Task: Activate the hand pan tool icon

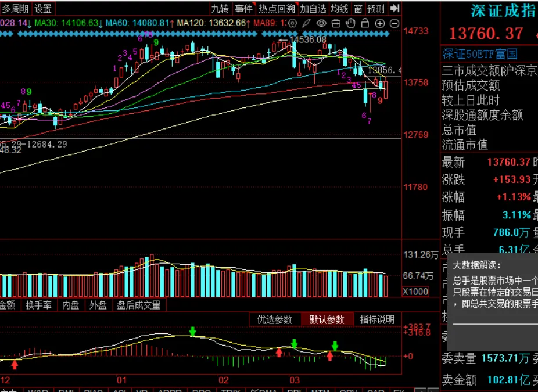Action: (x=350, y=23)
